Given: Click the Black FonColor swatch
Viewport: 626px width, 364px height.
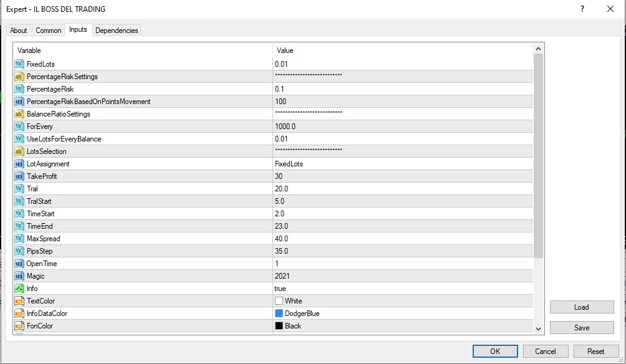Looking at the screenshot, I should click(x=279, y=326).
